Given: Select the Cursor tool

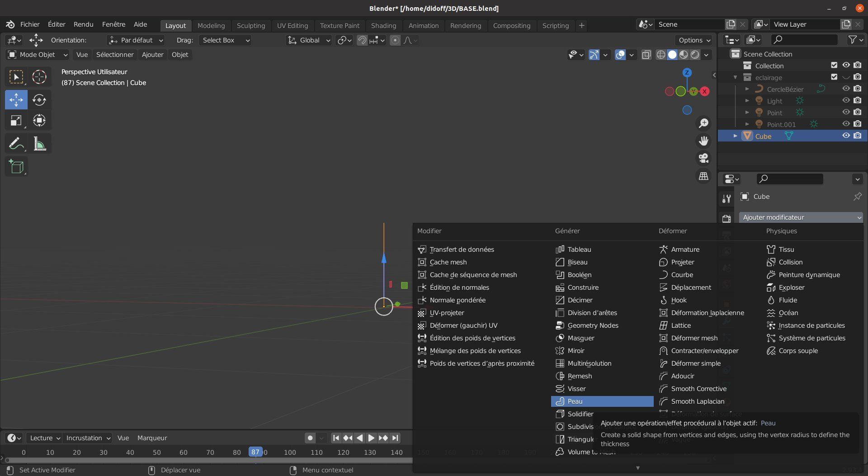Looking at the screenshot, I should pyautogui.click(x=39, y=77).
